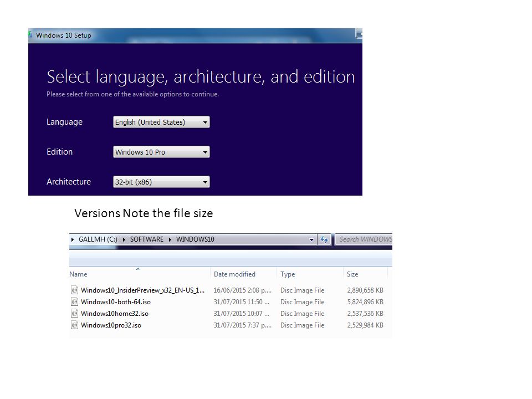Click the disc icon of Windows10_InsiderPreview file
Viewport: 532px width, 399px height.
[x=74, y=290]
